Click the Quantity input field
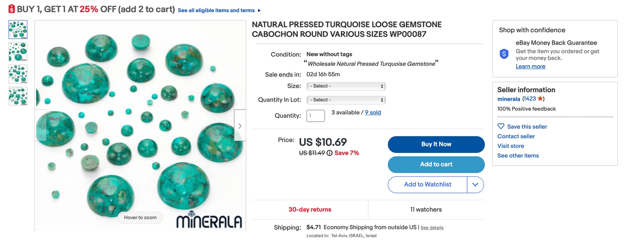Screen dimensions: 644x243 pyautogui.click(x=316, y=116)
